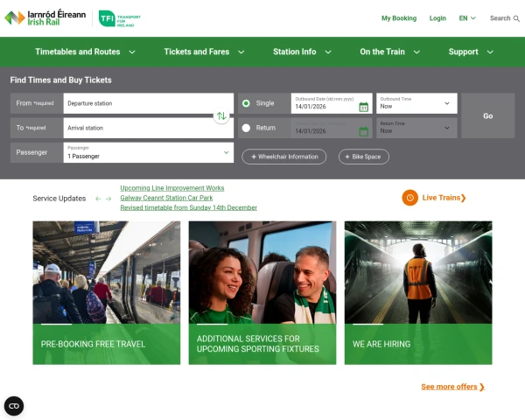Click the Departure station field
This screenshot has height=420, width=525.
[x=149, y=103]
